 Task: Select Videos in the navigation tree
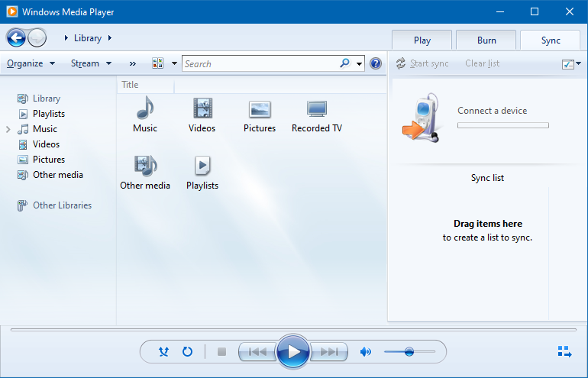pyautogui.click(x=46, y=144)
